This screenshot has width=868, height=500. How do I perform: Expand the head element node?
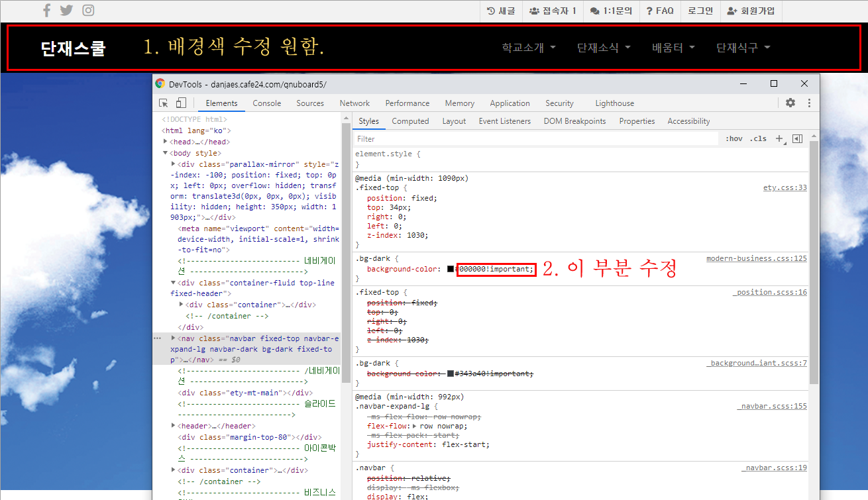pyautogui.click(x=167, y=142)
